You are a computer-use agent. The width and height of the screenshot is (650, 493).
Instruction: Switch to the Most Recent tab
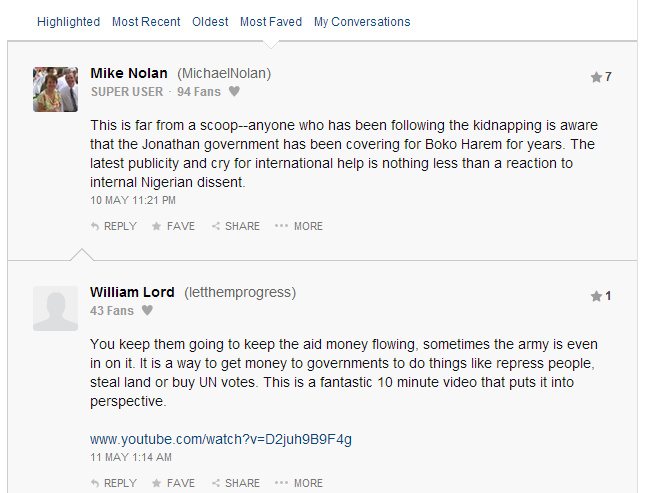click(146, 22)
